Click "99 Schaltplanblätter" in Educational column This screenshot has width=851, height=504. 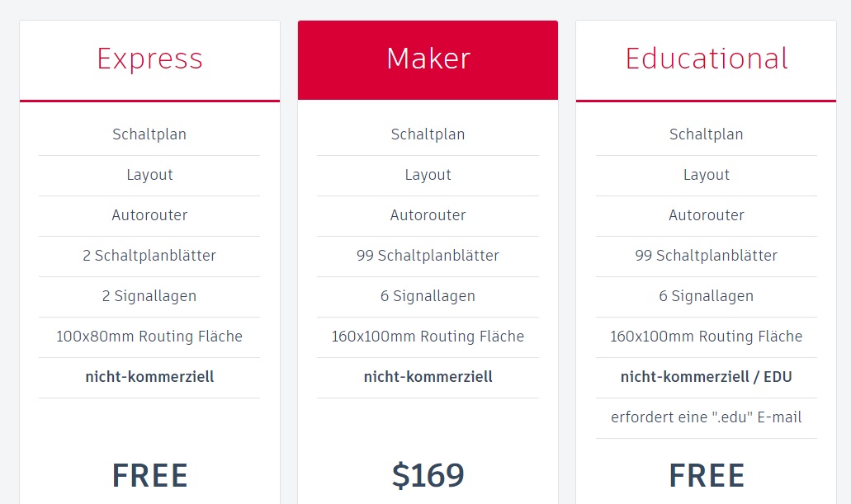[x=706, y=256]
